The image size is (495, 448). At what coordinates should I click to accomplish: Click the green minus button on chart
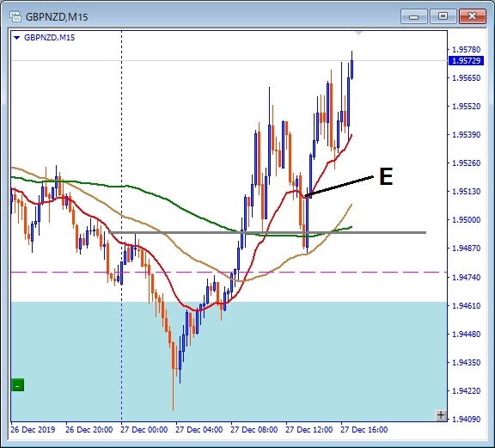click(18, 385)
